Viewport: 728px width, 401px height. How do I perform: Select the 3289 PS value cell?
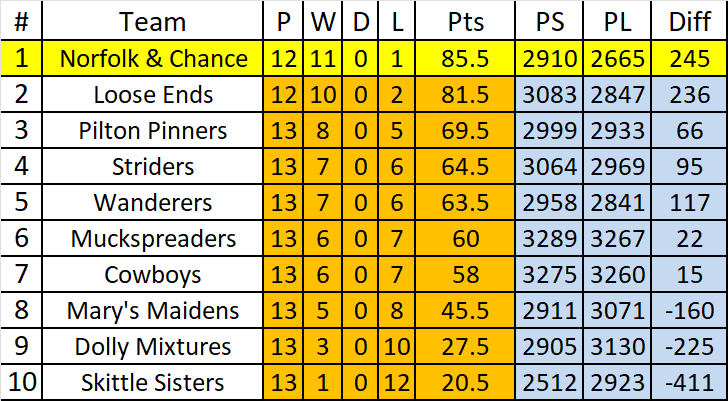click(549, 239)
